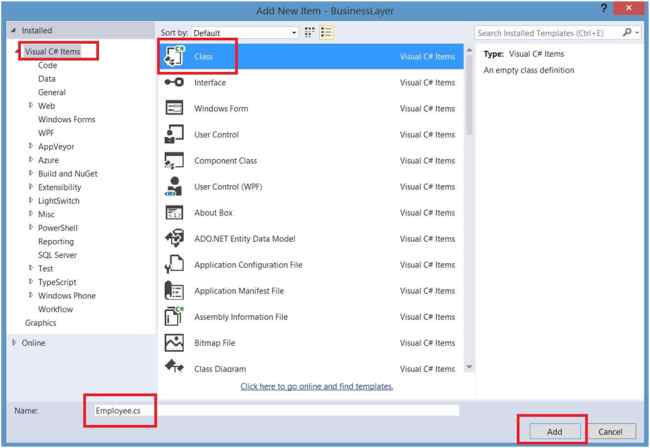650x448 pixels.
Task: Click the template list scrollbar thumb
Action: [x=469, y=95]
